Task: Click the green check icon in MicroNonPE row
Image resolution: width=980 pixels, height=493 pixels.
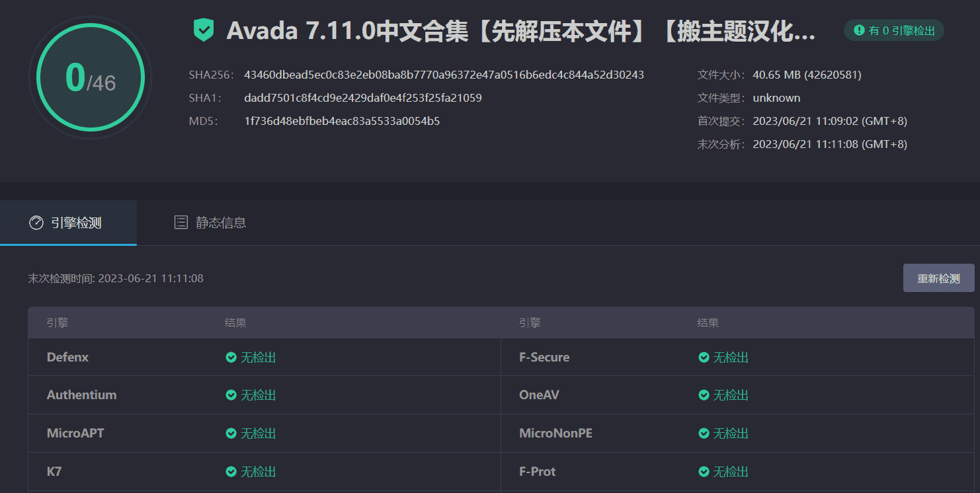Action: 704,434
